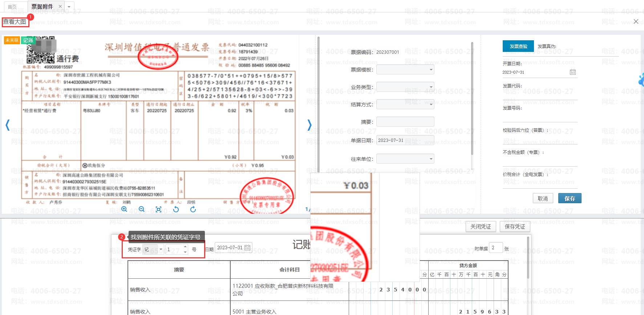Viewport: 644px width, 315px height.
Task: Open the 业务类型 dropdown
Action: (431, 87)
